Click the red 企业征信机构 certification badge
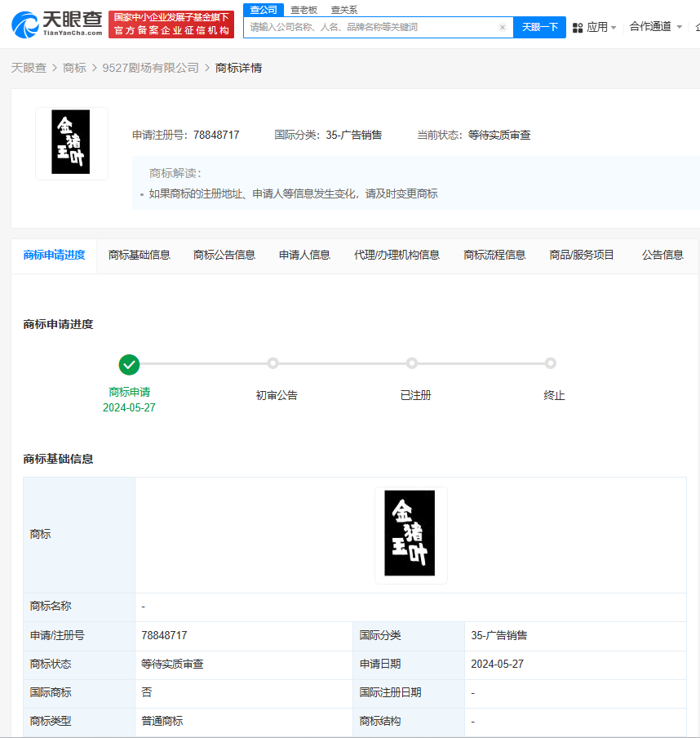700x738 pixels. coord(172,24)
